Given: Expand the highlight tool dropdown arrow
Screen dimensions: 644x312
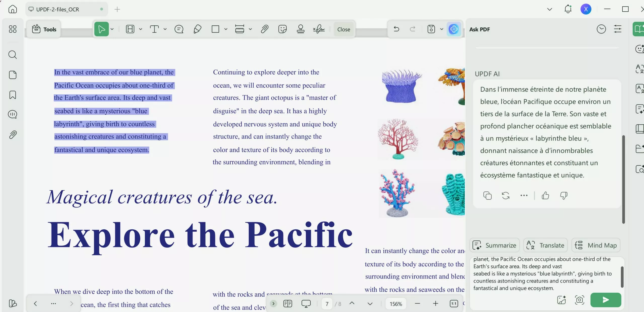Looking at the screenshot, I should 141,29.
